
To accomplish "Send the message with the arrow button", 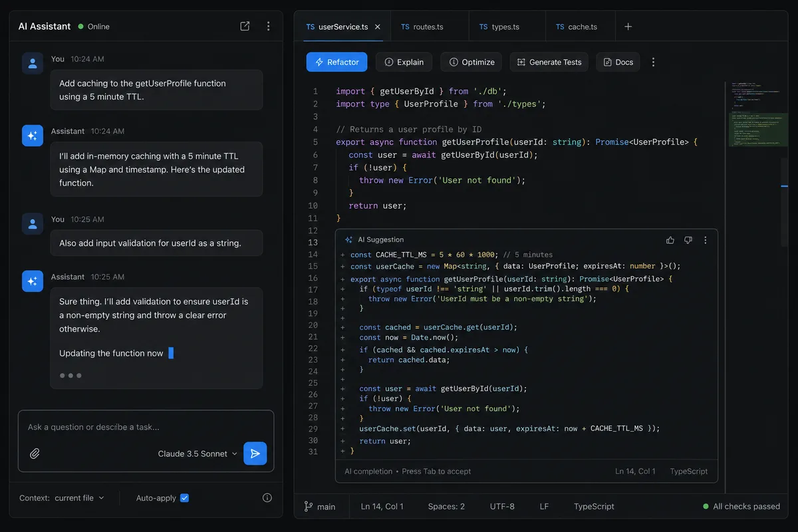I will coord(255,454).
